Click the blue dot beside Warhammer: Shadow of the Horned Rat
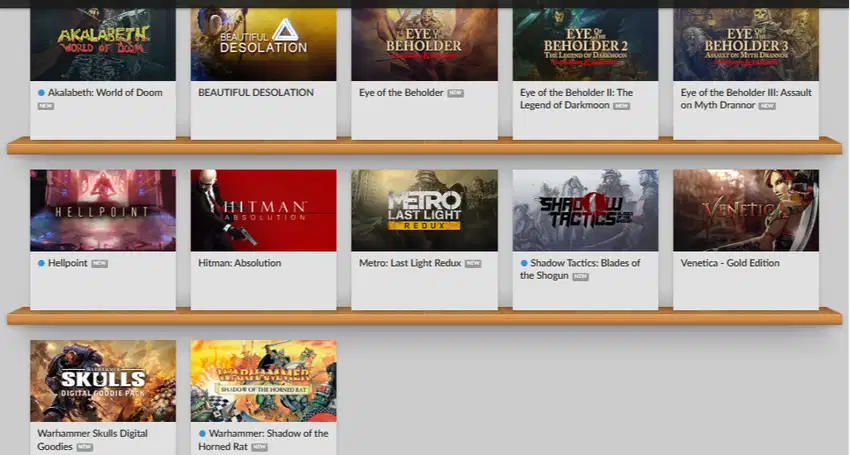This screenshot has height=455, width=850. coord(202,433)
